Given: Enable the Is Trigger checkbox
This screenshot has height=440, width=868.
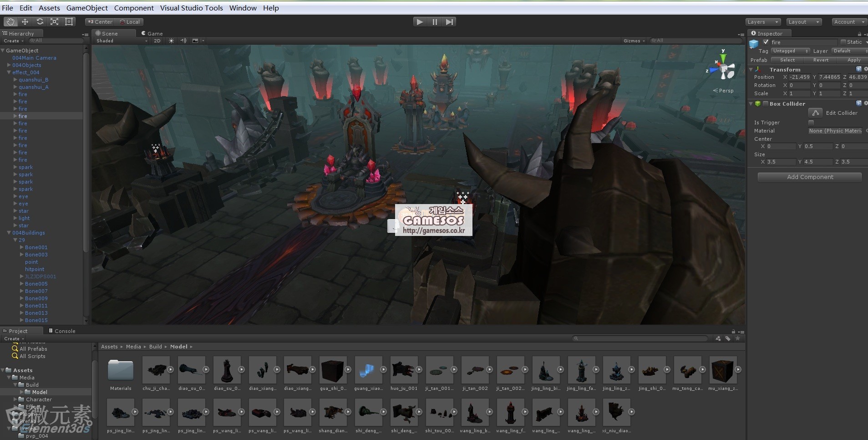Looking at the screenshot, I should pos(811,123).
